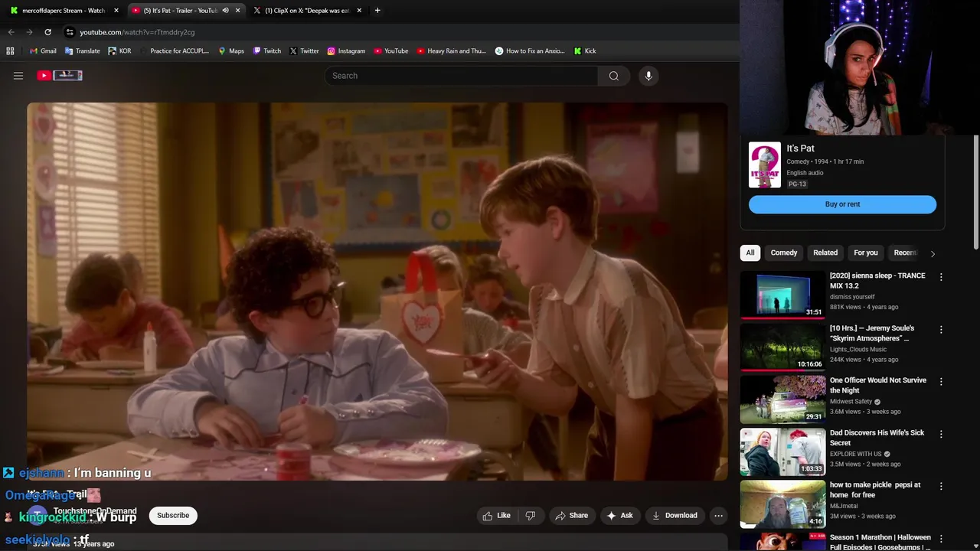
Task: Select the All filter chip
Action: click(750, 253)
